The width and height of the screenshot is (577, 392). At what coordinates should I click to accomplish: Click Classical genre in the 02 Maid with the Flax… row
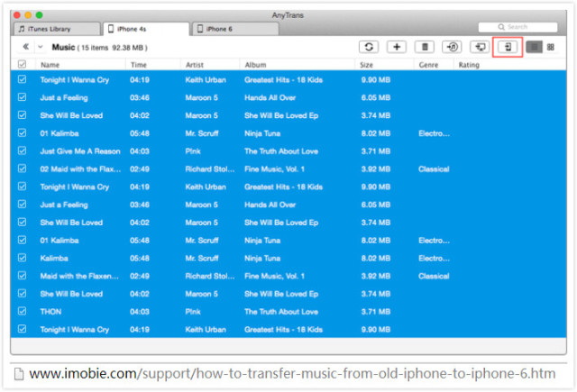point(434,169)
